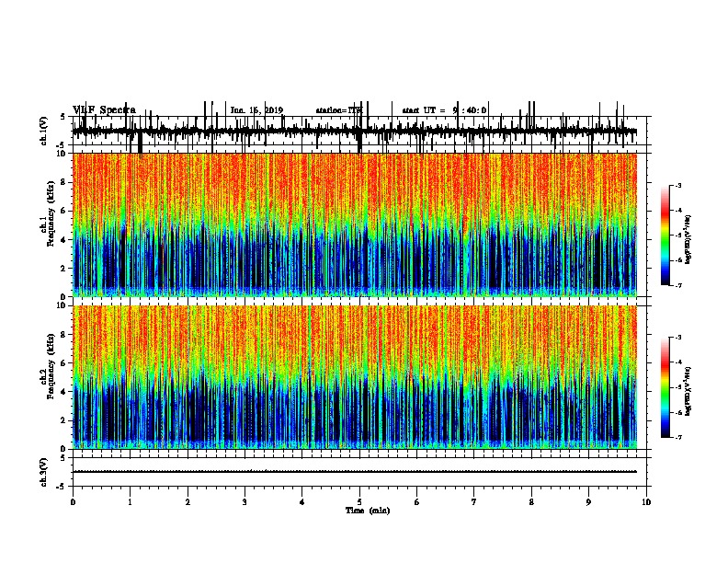Click the ch.1 color scale bar
728x563 pixels.
point(665,236)
